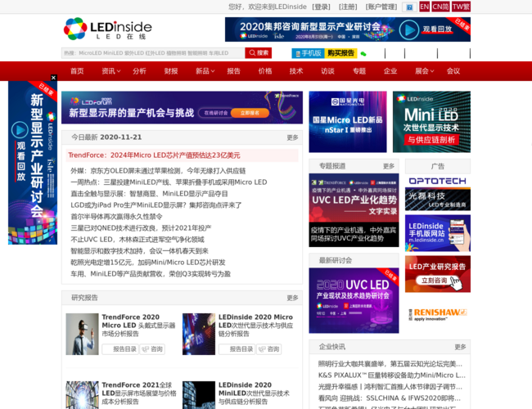Open the 注册 register link

point(348,7)
